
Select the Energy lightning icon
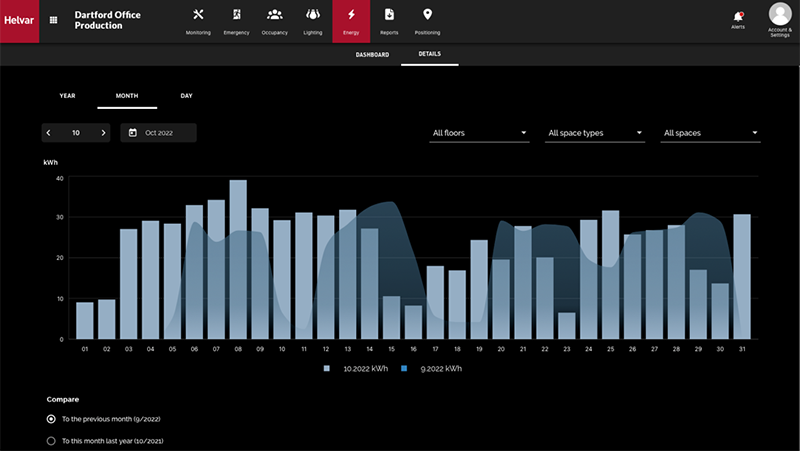pos(351,15)
